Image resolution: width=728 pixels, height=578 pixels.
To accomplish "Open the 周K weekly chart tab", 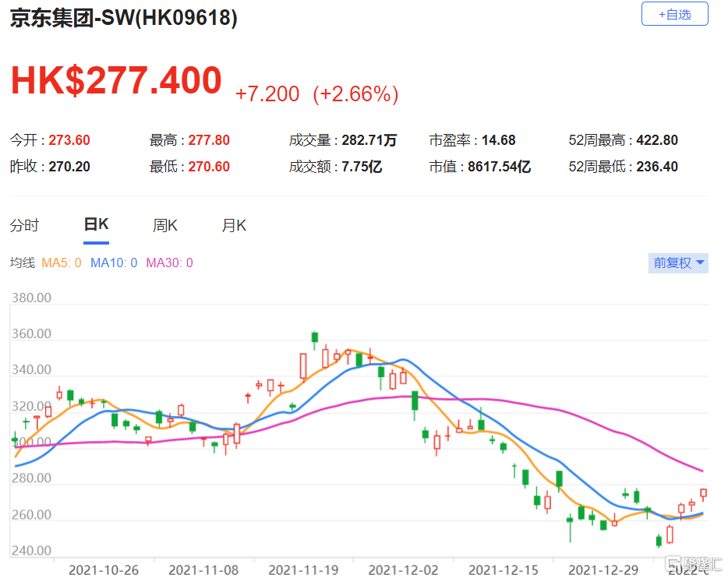I will [165, 225].
